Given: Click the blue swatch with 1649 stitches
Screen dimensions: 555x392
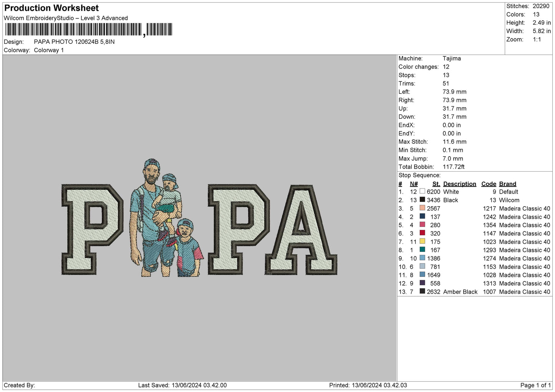Looking at the screenshot, I should [x=422, y=275].
